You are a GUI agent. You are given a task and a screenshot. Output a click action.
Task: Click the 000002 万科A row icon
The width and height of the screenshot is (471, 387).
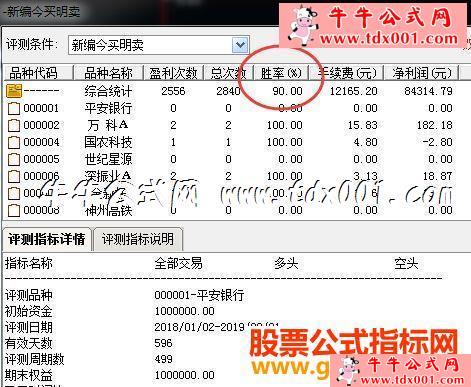14,125
